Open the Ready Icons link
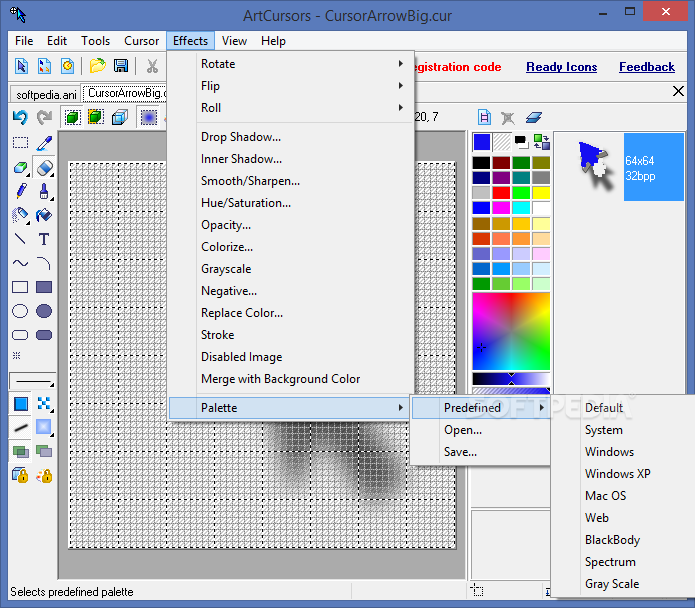This screenshot has height=608, width=695. (562, 67)
